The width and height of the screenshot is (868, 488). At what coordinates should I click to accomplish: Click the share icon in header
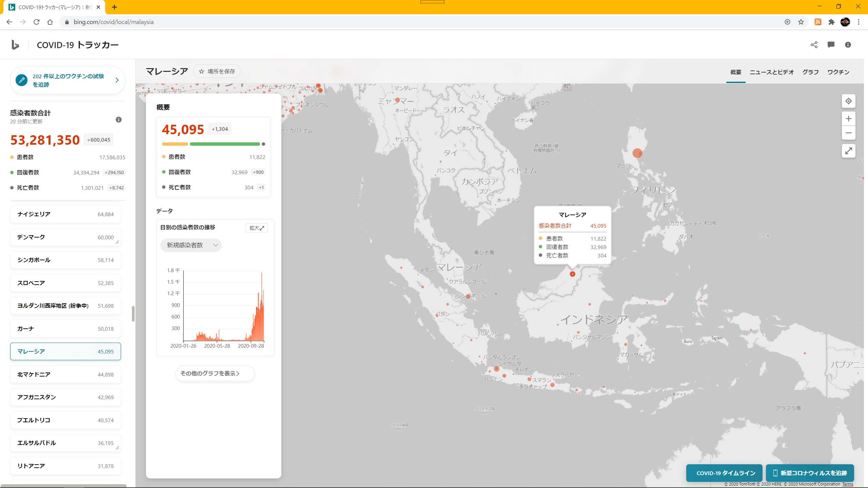[x=814, y=45]
